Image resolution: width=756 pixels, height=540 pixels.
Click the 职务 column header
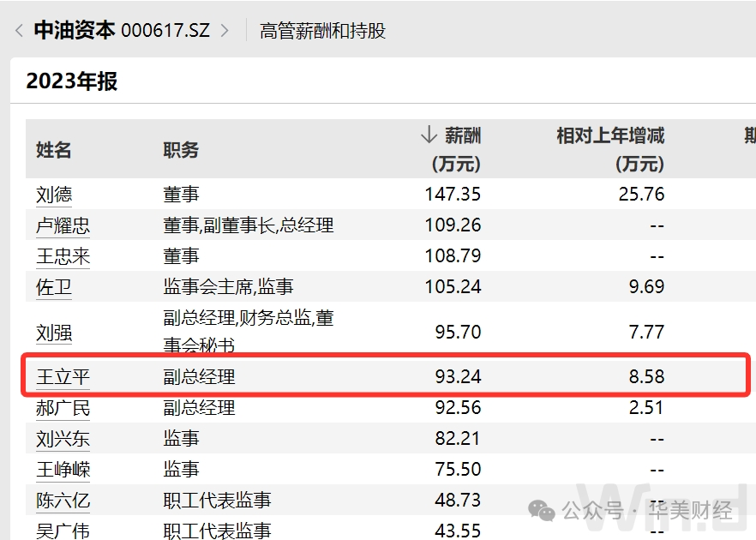181,150
